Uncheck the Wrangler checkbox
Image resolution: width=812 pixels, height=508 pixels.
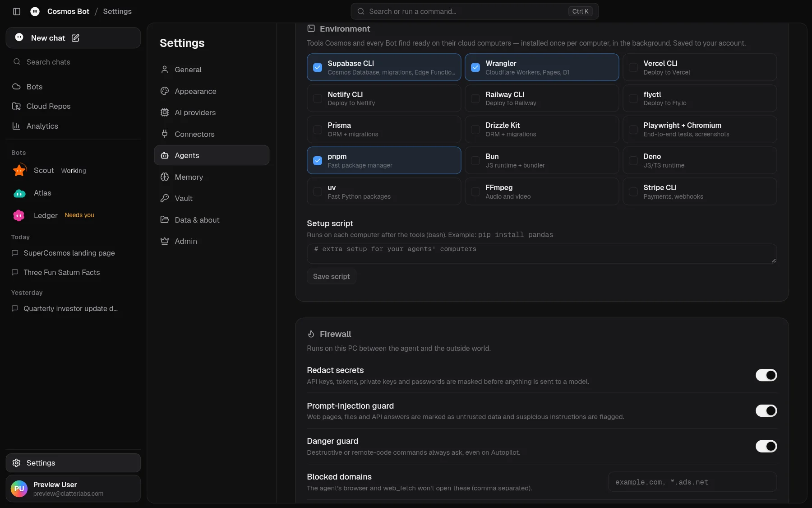tap(475, 67)
